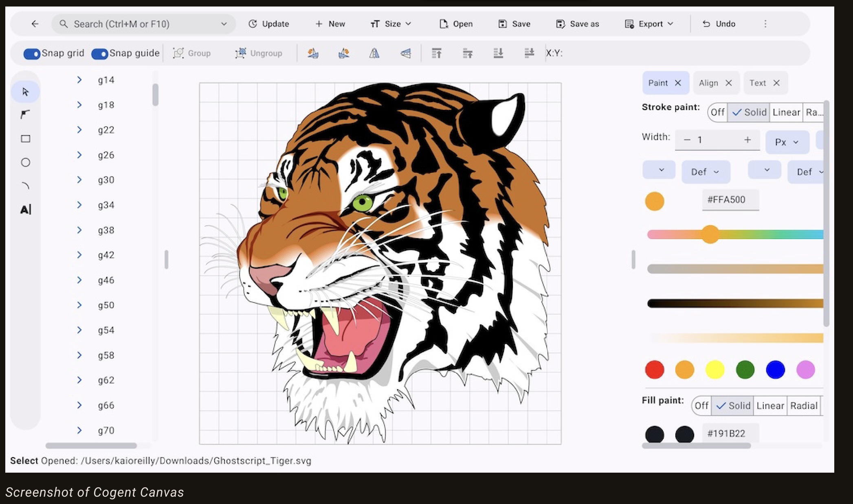The height and width of the screenshot is (504, 853).
Task: Set stroke paint to Linear
Action: pos(786,112)
